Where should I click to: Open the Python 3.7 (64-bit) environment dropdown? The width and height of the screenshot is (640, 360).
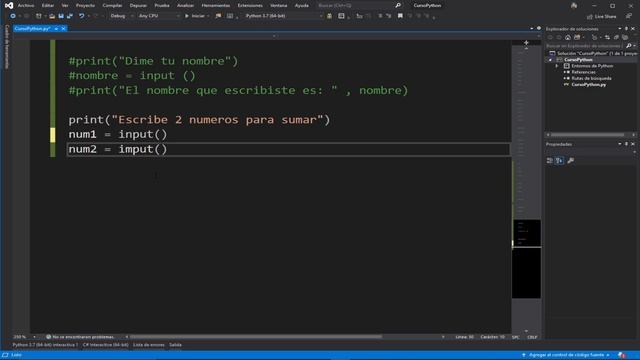point(283,16)
